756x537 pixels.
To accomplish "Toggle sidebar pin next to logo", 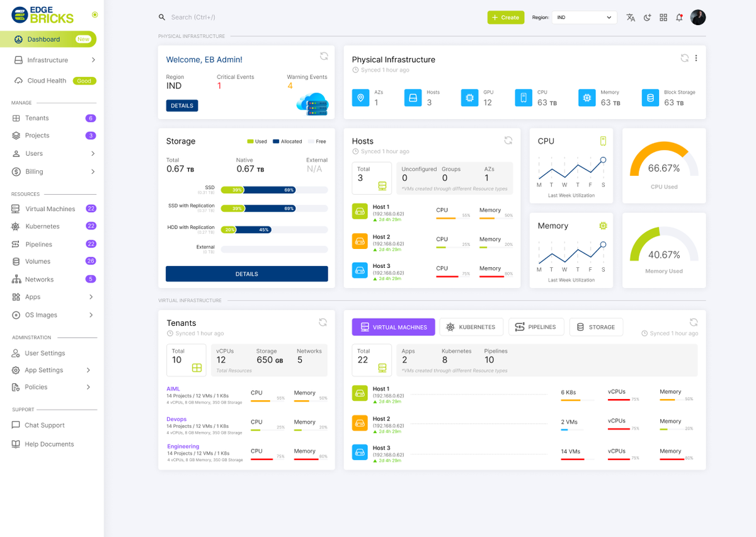I will [x=94, y=14].
